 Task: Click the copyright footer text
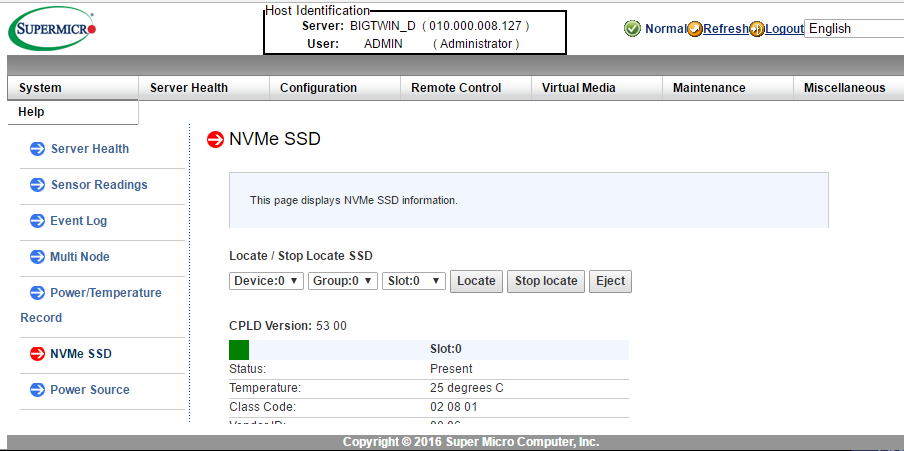point(471,442)
